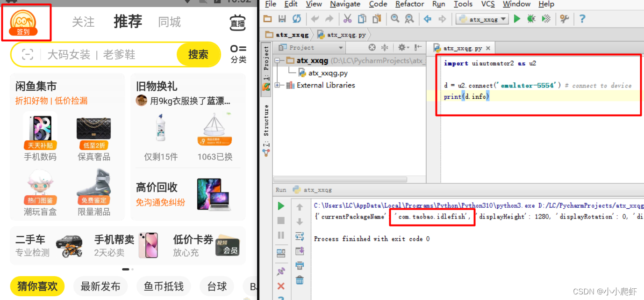The width and height of the screenshot is (644, 300).
Task: Click the blue Back navigation arrow
Action: (428, 19)
